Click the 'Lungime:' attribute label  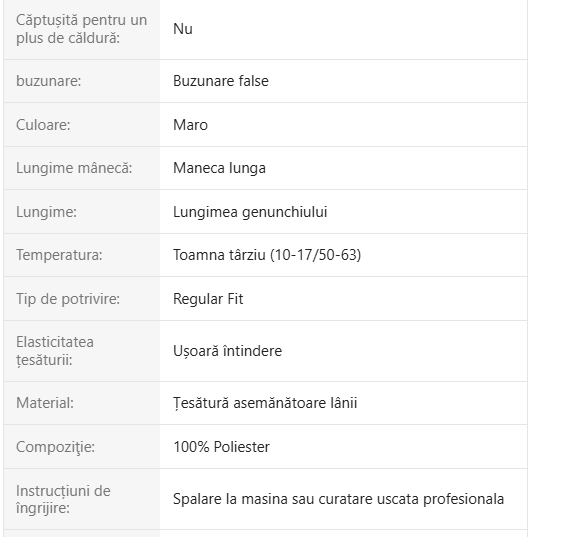pos(46,212)
